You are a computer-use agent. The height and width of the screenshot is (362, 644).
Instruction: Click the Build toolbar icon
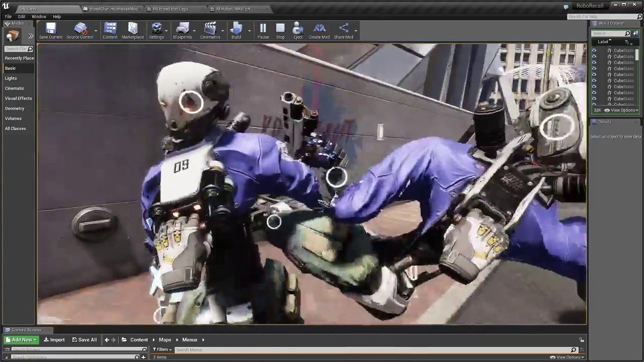pyautogui.click(x=236, y=28)
